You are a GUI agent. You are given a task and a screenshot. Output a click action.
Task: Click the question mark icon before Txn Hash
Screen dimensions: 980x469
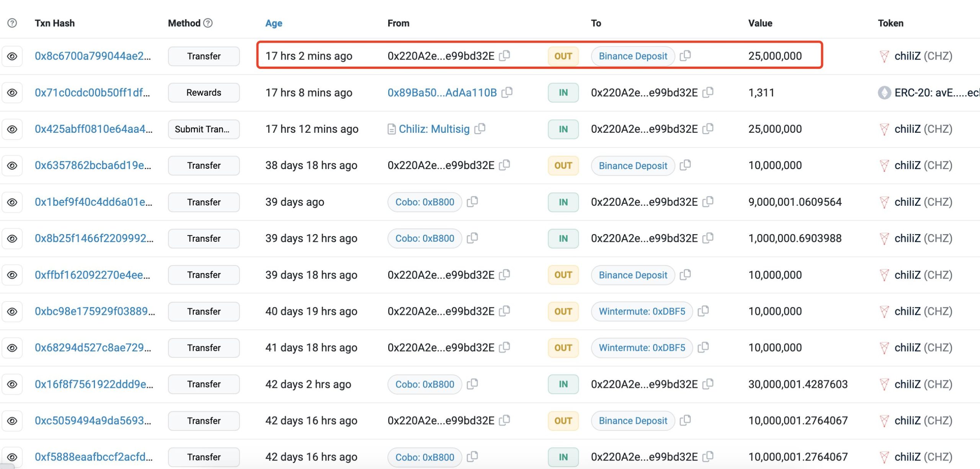pyautogui.click(x=12, y=23)
